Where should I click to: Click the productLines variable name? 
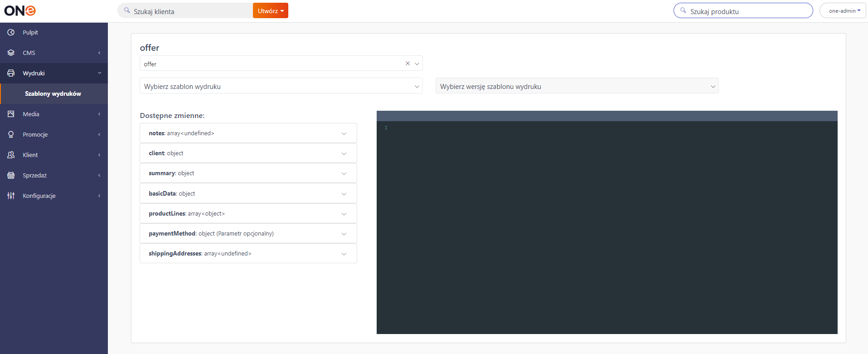click(167, 213)
